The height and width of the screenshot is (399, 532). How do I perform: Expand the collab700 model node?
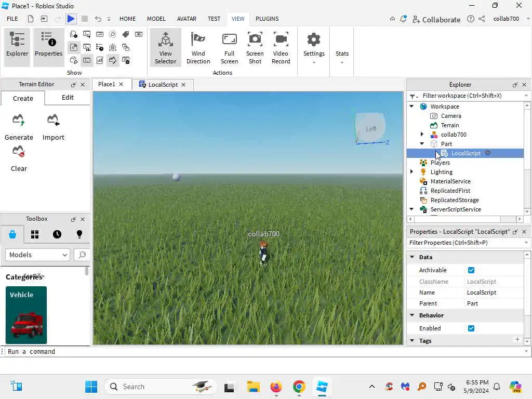[422, 135]
